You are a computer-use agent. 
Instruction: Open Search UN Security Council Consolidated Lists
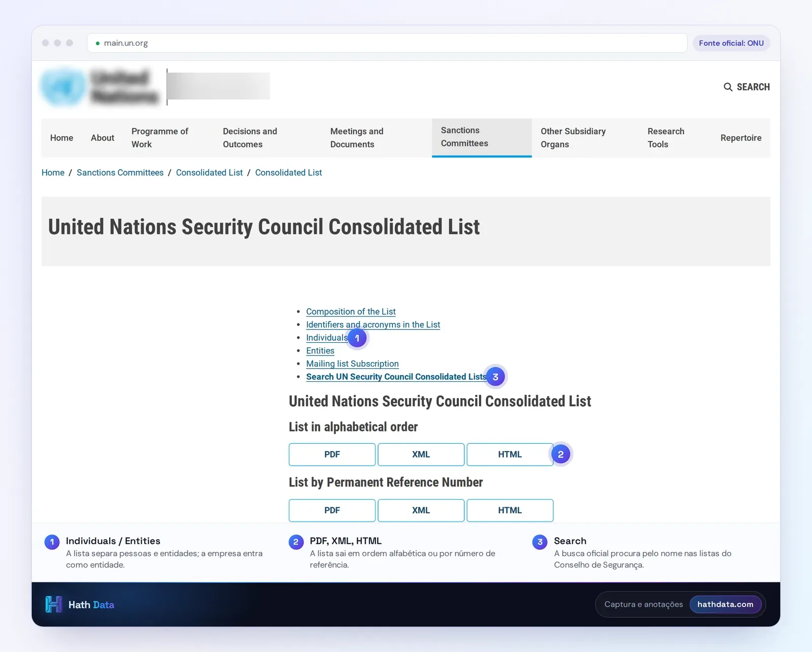pos(396,377)
